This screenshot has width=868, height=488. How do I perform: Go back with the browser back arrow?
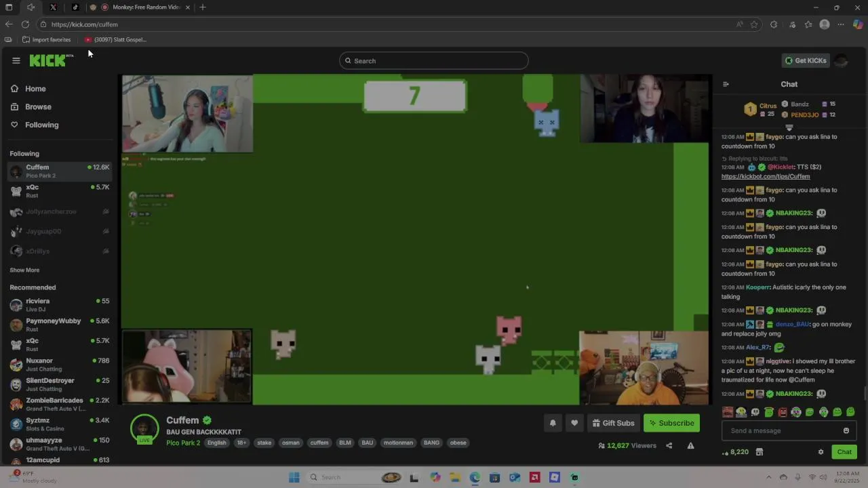9,24
